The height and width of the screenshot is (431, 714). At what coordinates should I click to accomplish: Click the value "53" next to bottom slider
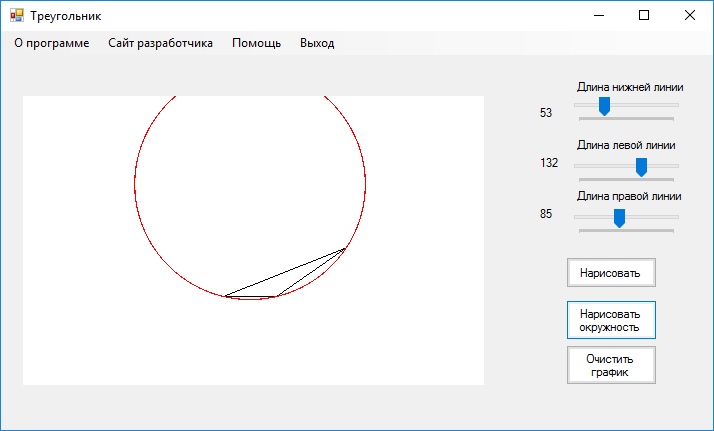(546, 112)
